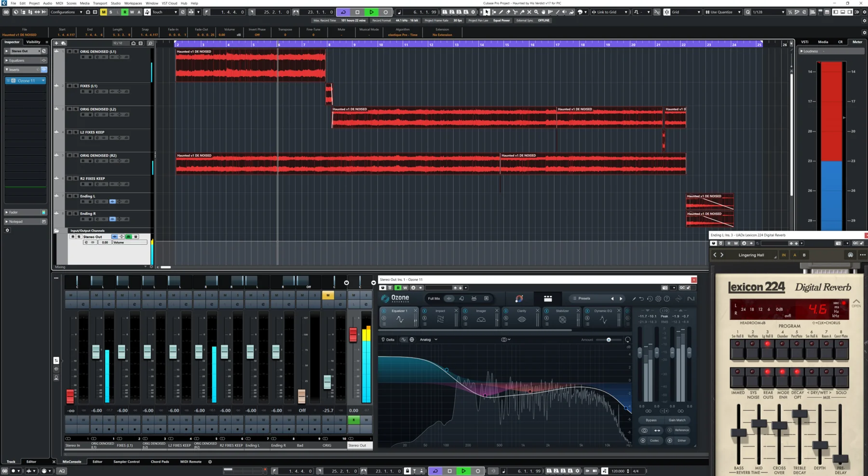
Task: Select the Ozone Imager module
Action: pyautogui.click(x=481, y=316)
